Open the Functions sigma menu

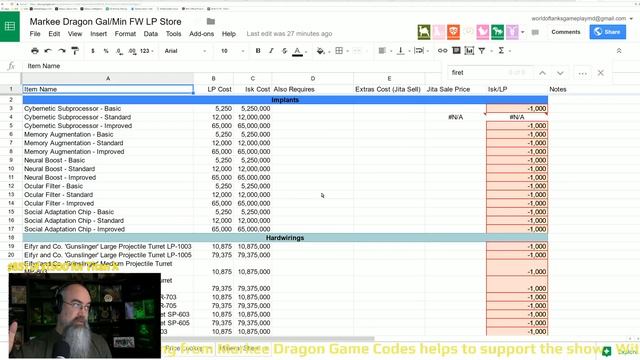(x=501, y=51)
